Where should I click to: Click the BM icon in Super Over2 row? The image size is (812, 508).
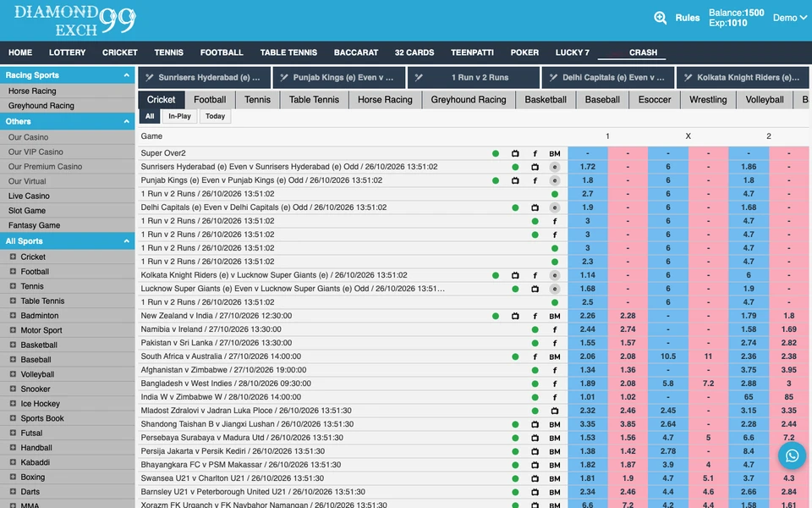click(x=555, y=153)
